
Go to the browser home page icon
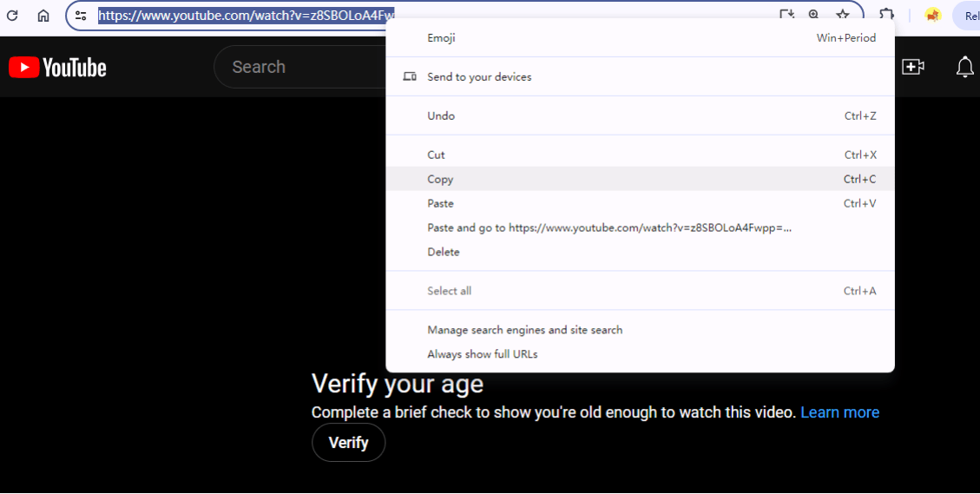point(43,16)
